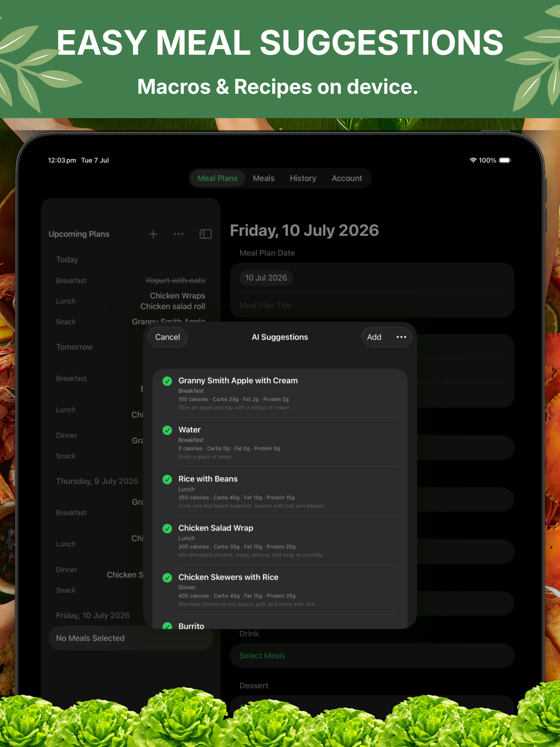Add the selected AI suggestions
Screen dimensions: 560x747
374,337
